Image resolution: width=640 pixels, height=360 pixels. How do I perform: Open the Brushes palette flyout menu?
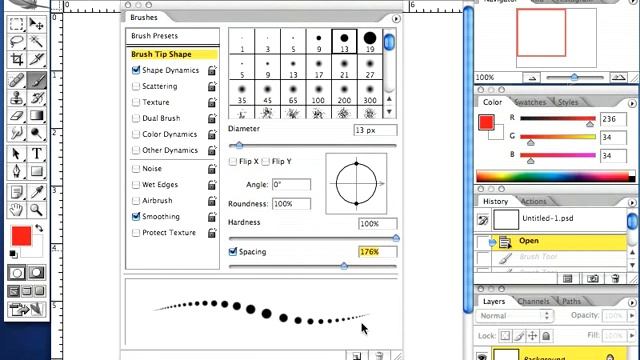coord(396,19)
